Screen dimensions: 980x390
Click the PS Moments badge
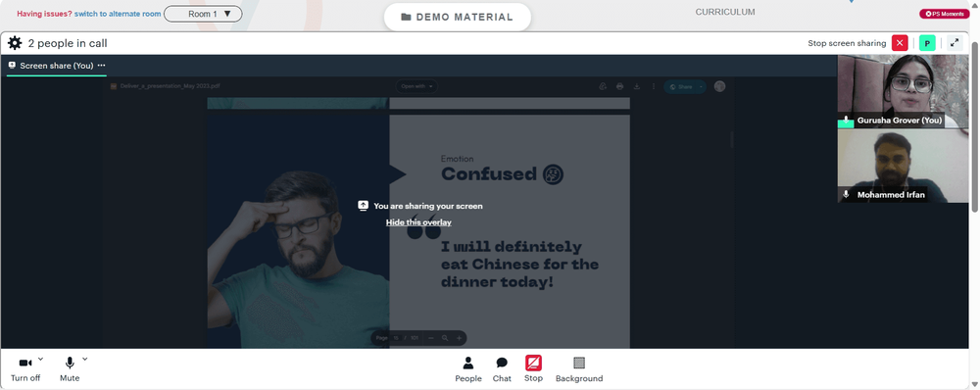coord(944,14)
